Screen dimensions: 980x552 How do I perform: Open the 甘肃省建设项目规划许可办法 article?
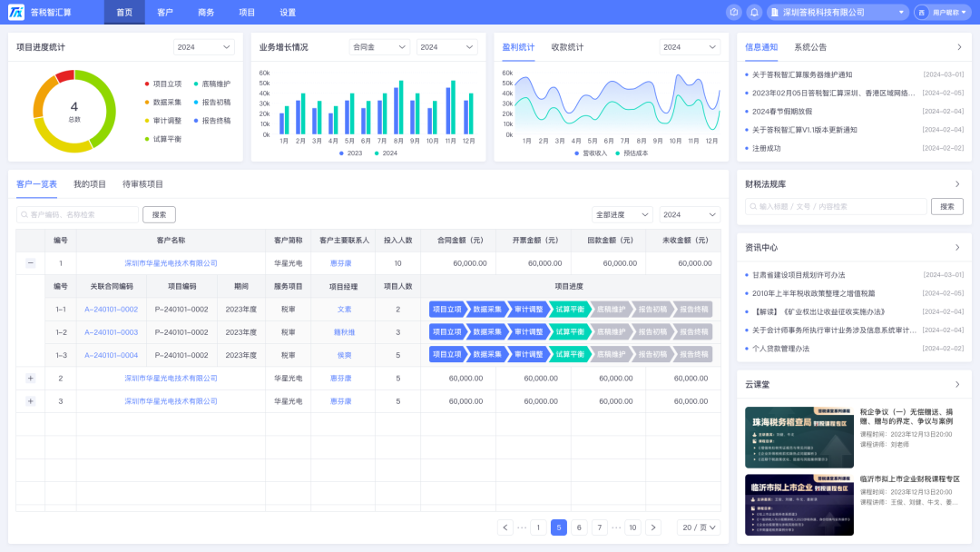799,275
